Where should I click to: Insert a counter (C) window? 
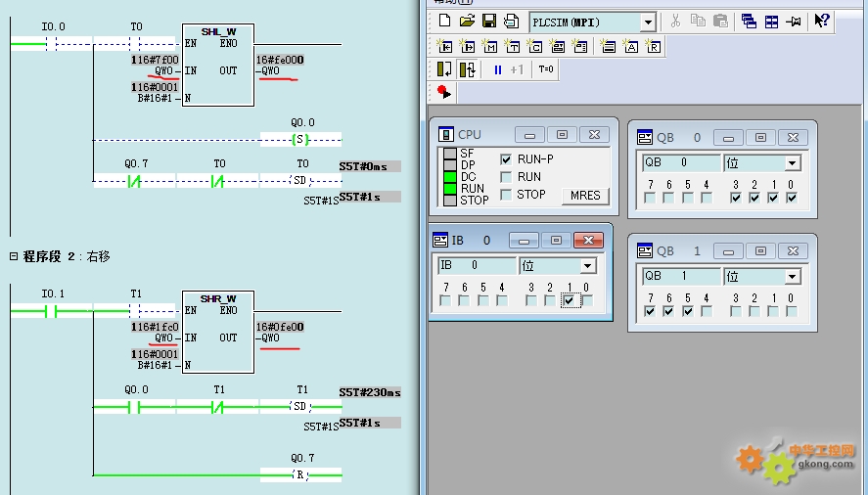pos(534,47)
